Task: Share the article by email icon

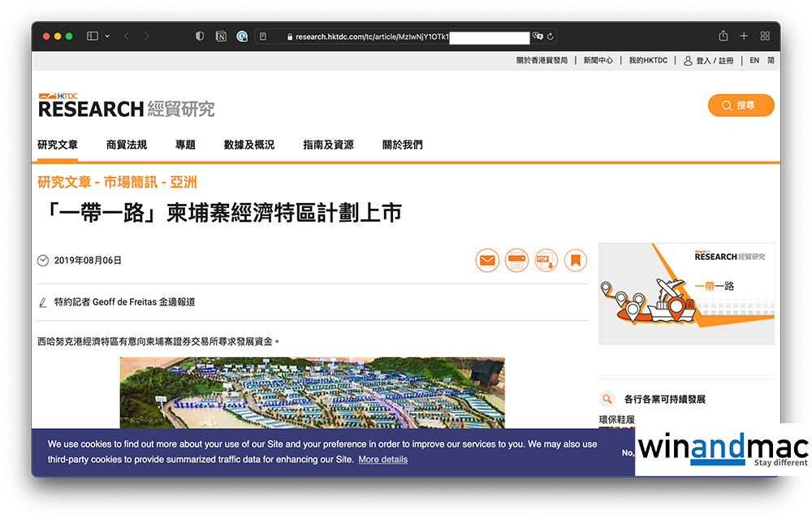Action: (x=487, y=261)
